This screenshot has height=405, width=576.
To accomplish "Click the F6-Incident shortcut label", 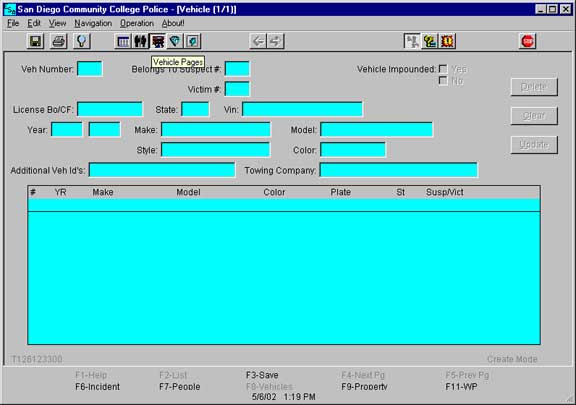I will click(97, 387).
